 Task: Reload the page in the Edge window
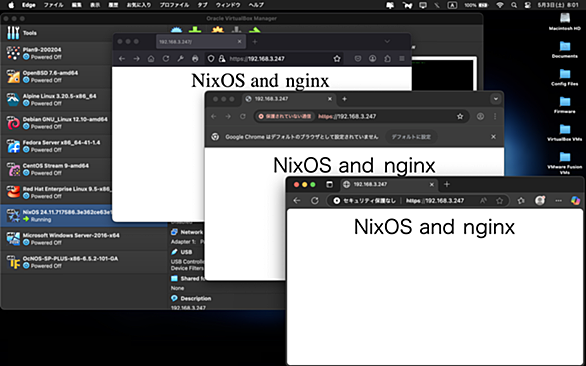(315, 201)
